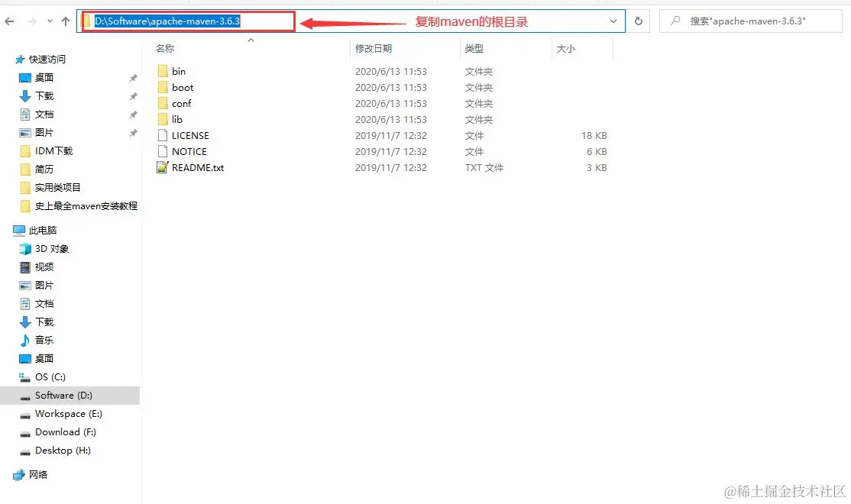The height and width of the screenshot is (504, 851).
Task: Open the Download (F:) drive
Action: coord(65,432)
